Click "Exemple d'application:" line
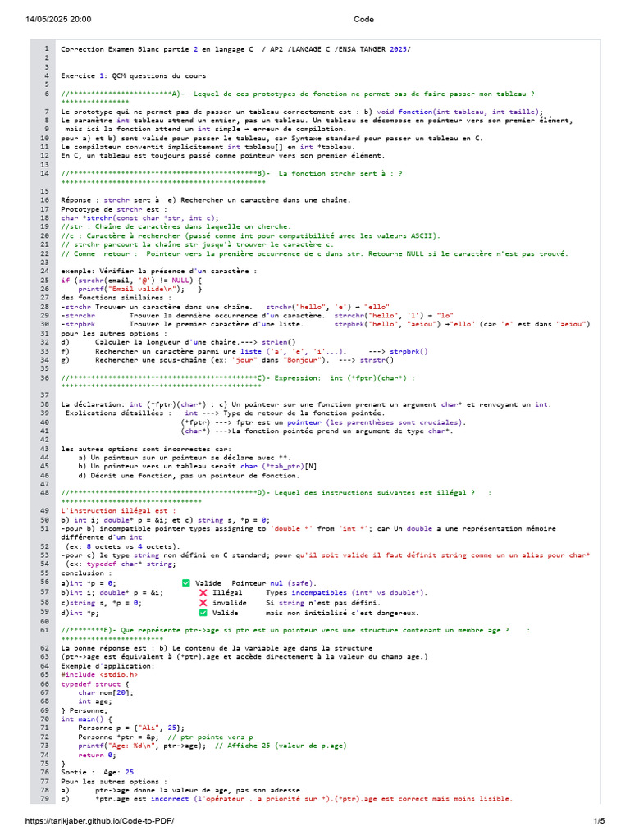The image size is (630, 840). click(x=107, y=666)
